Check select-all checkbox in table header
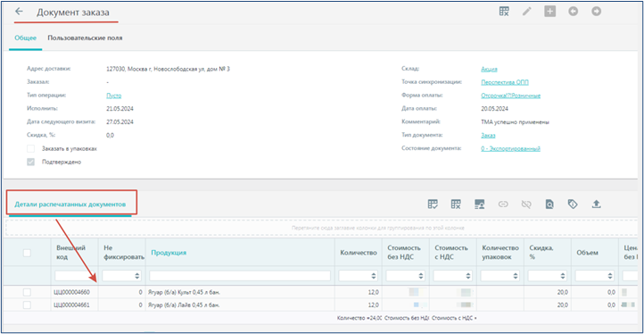 point(27,253)
